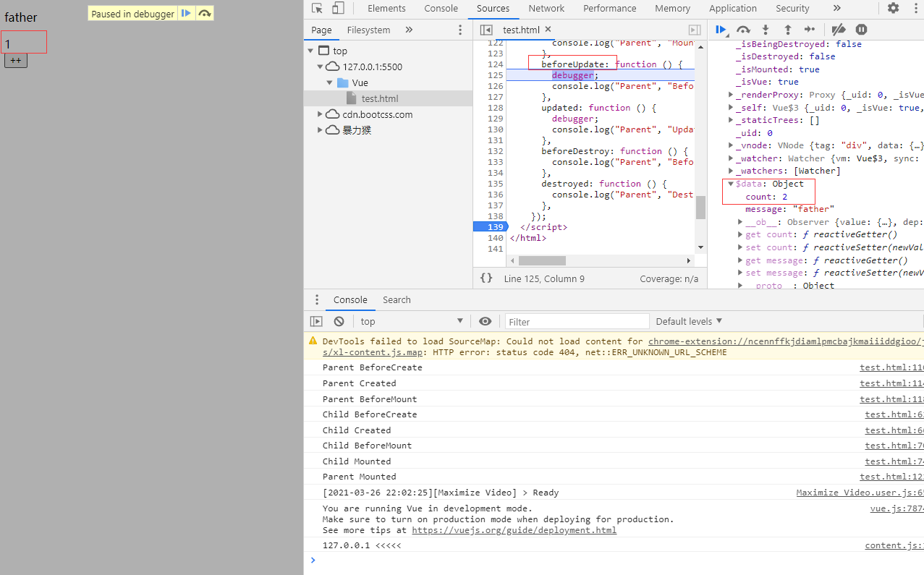The height and width of the screenshot is (575, 924).
Task: Pretty-print the source with braces icon
Action: pos(486,278)
